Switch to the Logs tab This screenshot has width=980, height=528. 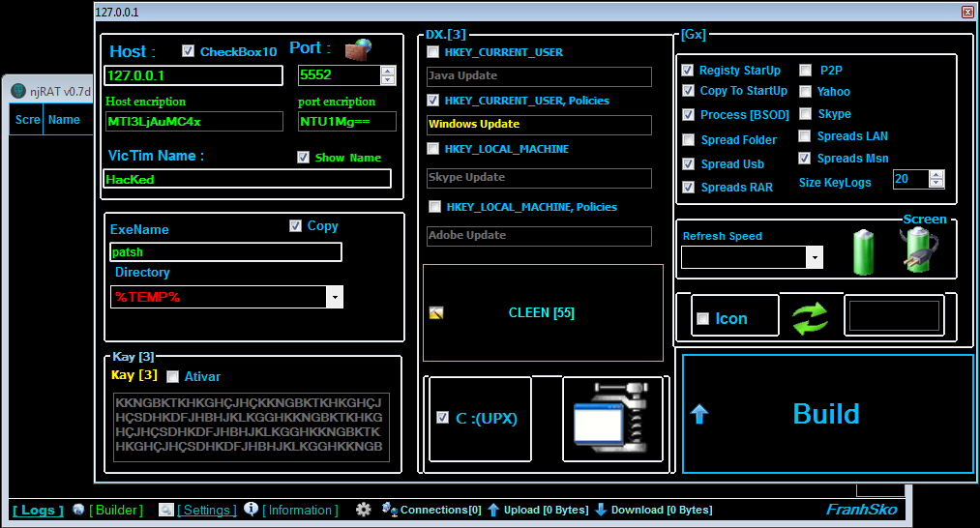(x=38, y=511)
